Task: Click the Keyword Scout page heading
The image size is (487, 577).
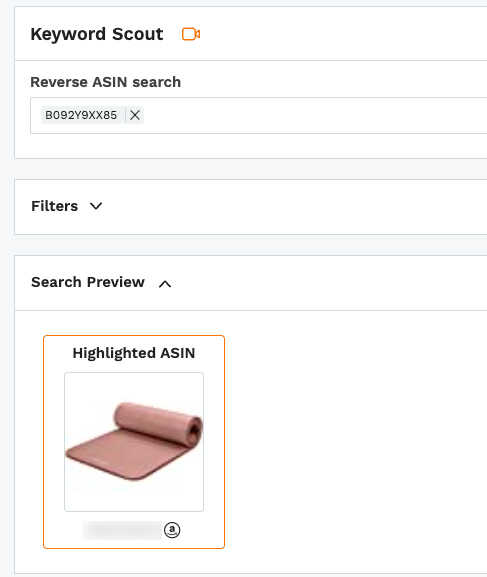Action: click(x=97, y=34)
